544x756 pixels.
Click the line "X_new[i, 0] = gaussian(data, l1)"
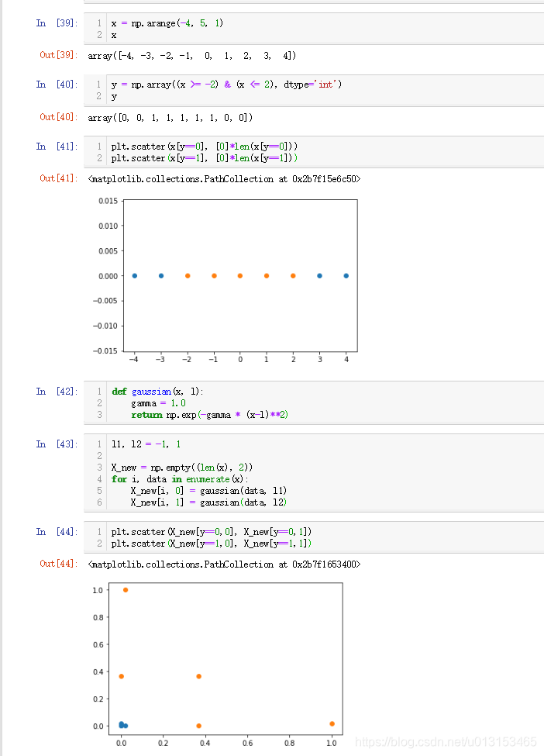tap(208, 491)
